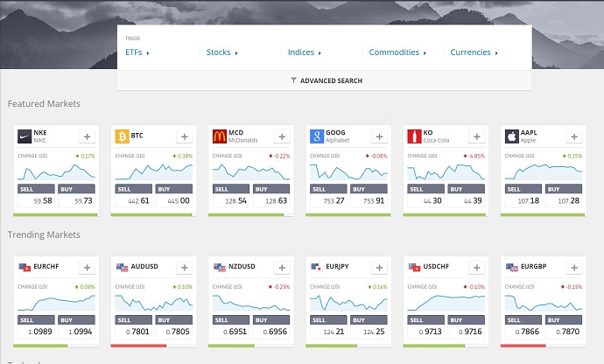The image size is (604, 364).
Task: Open the KO price chart
Action: point(446,172)
